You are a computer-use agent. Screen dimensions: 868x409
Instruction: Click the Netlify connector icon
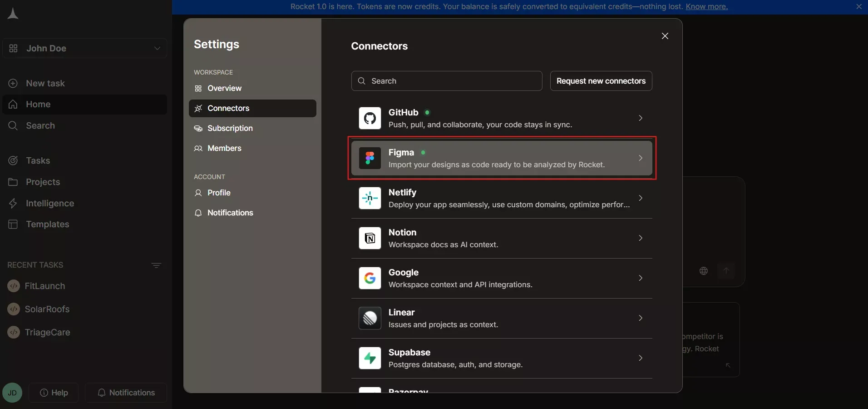(370, 198)
